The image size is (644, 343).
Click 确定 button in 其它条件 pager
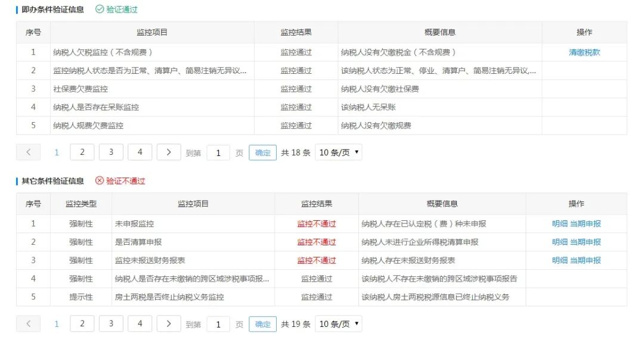tap(262, 325)
